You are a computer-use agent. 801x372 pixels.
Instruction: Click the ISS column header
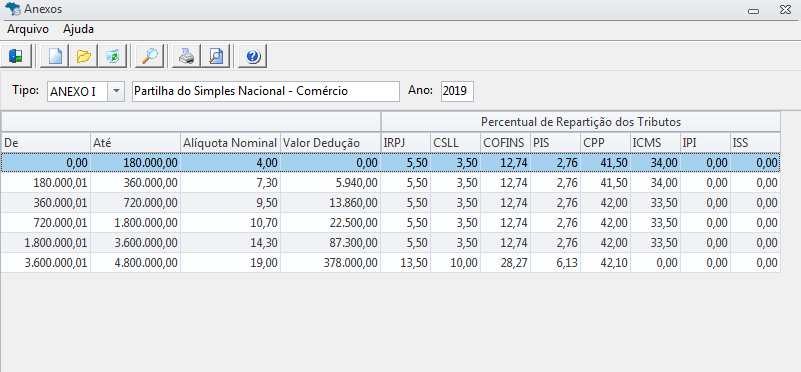756,143
